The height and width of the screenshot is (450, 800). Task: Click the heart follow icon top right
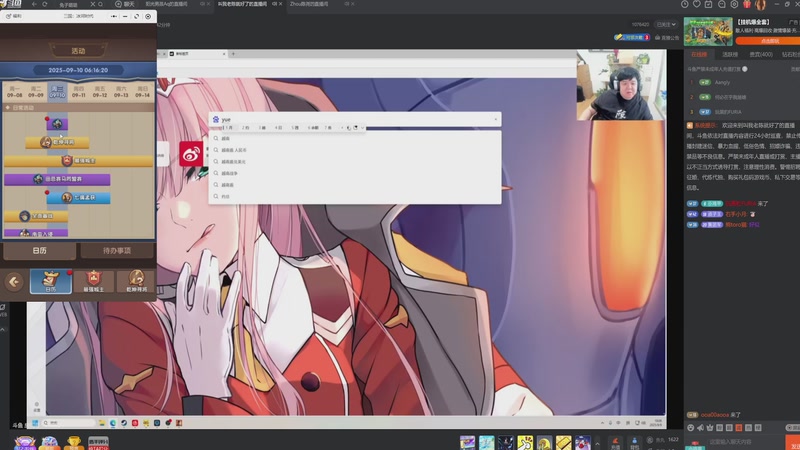[x=696, y=4]
